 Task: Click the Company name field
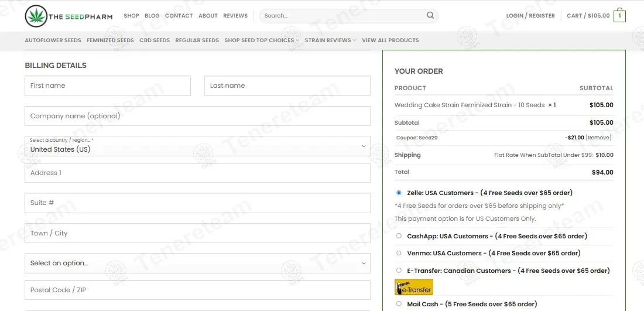coord(197,117)
